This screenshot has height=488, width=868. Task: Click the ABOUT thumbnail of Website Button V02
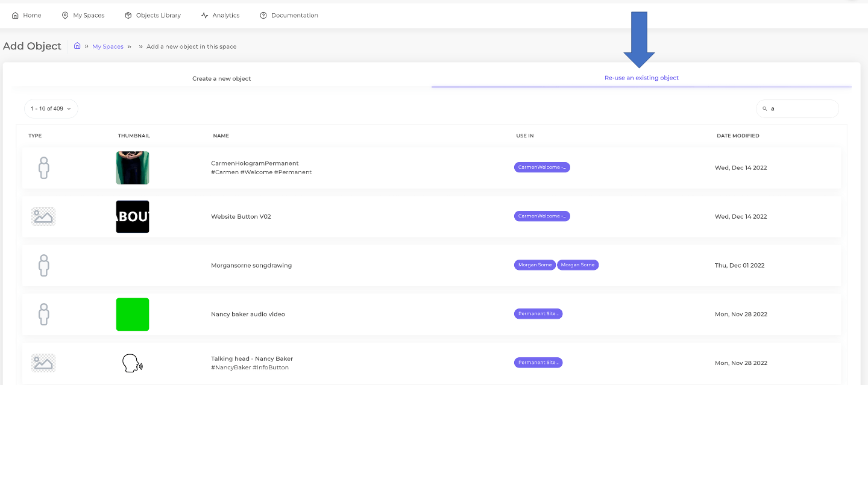click(133, 217)
